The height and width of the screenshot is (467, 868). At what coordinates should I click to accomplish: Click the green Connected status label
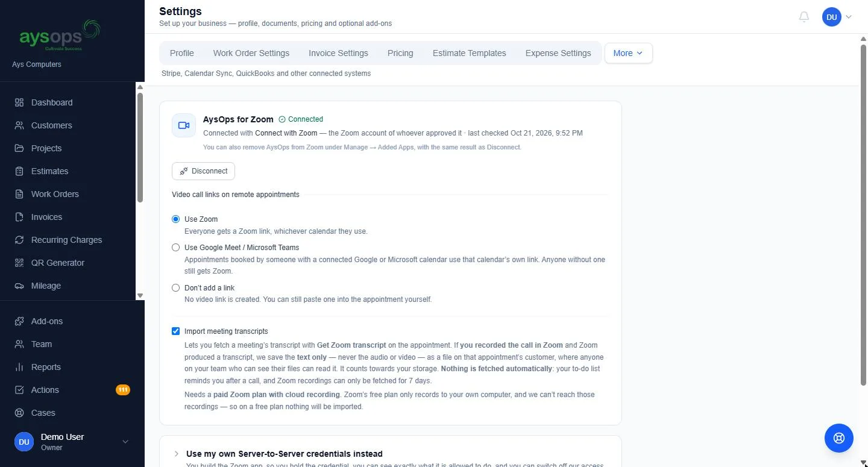click(x=301, y=119)
